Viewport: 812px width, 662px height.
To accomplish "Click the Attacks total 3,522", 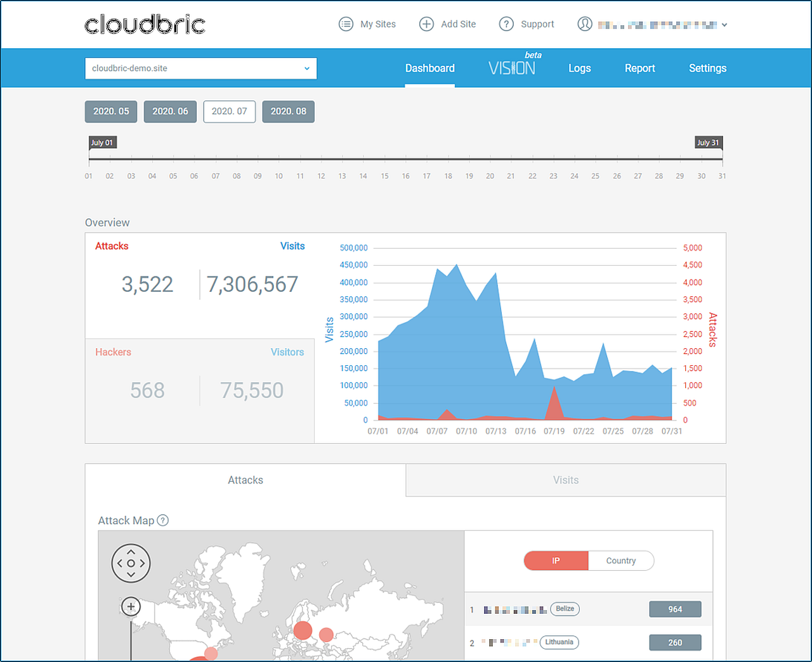I will coord(147,285).
